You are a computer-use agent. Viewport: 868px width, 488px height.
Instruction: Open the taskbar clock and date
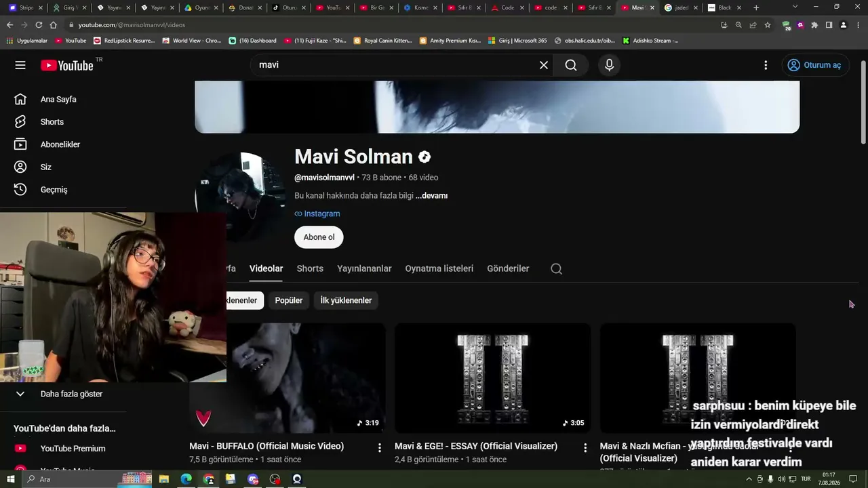tap(828, 479)
